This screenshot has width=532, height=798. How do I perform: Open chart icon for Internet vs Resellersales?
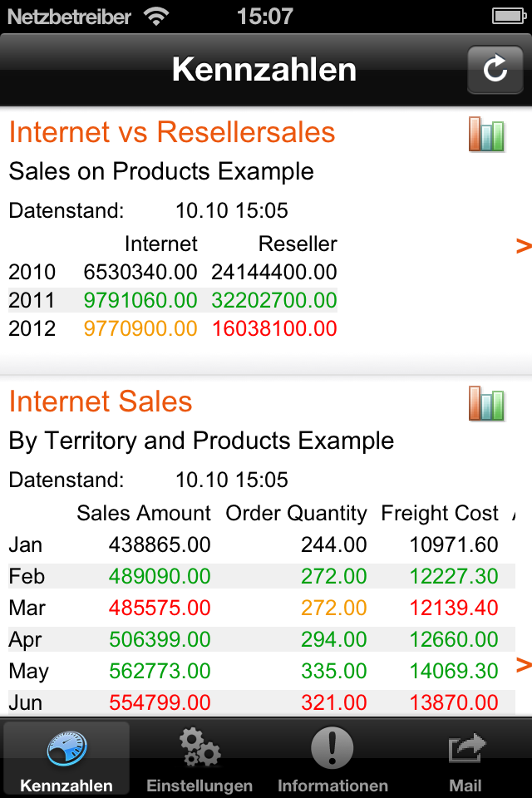coord(486,135)
